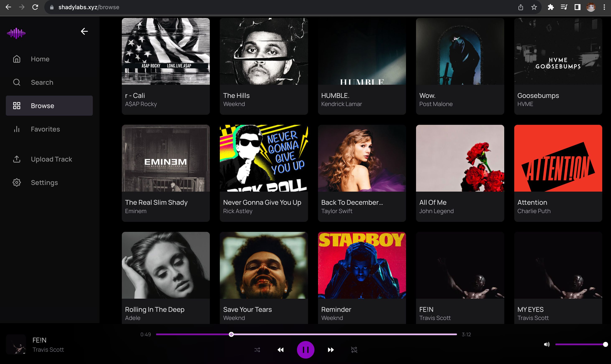Select the Wow. cover by Post Malone
The image size is (611, 364).
(460, 51)
